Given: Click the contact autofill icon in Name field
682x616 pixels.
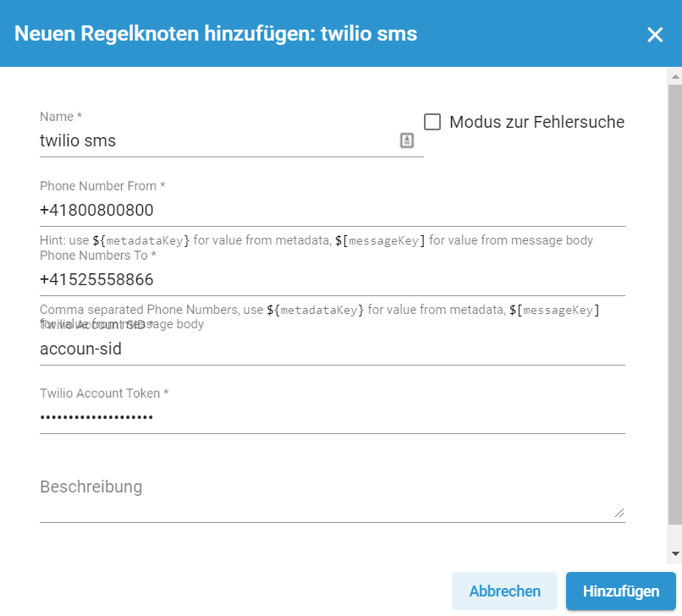Looking at the screenshot, I should (x=407, y=140).
